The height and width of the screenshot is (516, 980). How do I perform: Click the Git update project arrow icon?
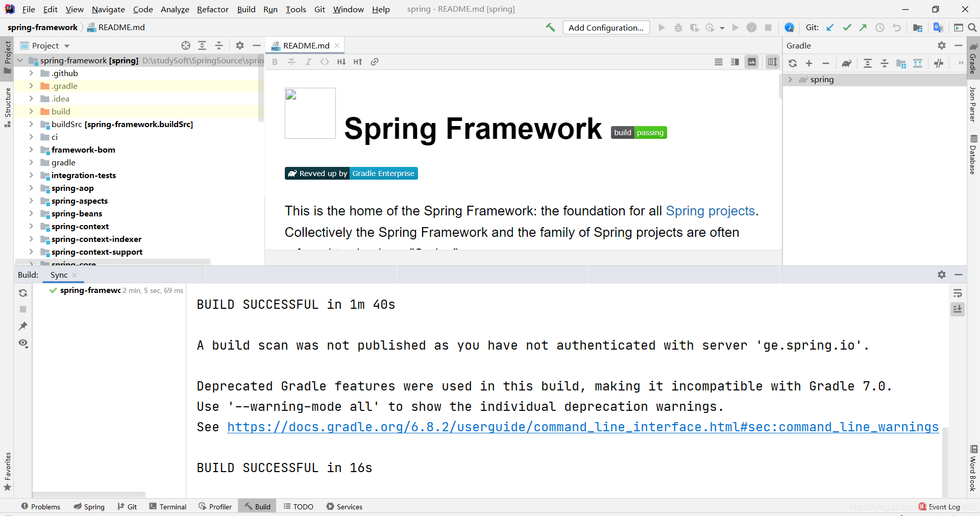point(830,28)
